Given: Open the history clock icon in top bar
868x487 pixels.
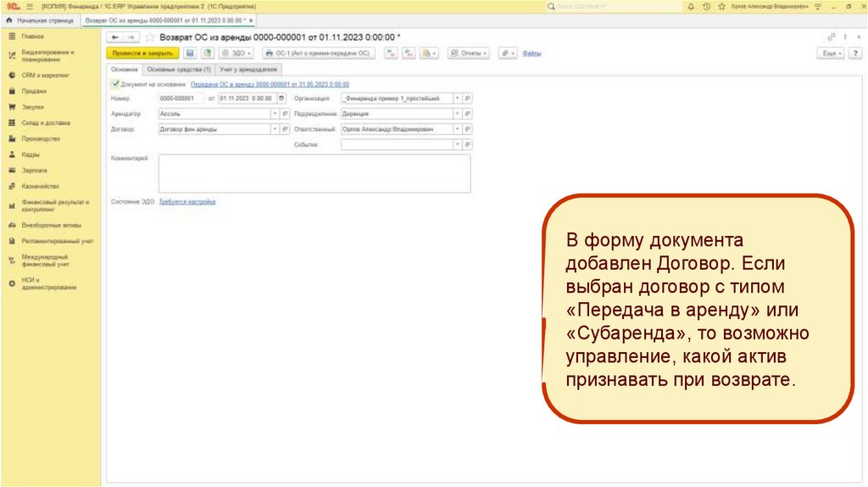Looking at the screenshot, I should point(705,6).
